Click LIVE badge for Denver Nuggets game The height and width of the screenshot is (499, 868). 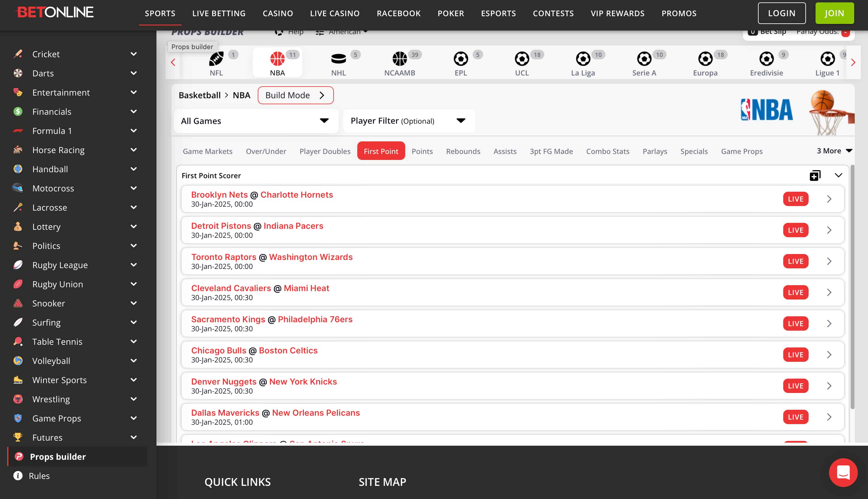point(795,386)
